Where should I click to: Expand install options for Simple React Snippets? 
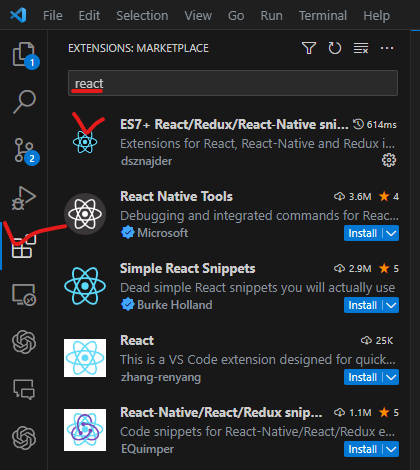(391, 305)
